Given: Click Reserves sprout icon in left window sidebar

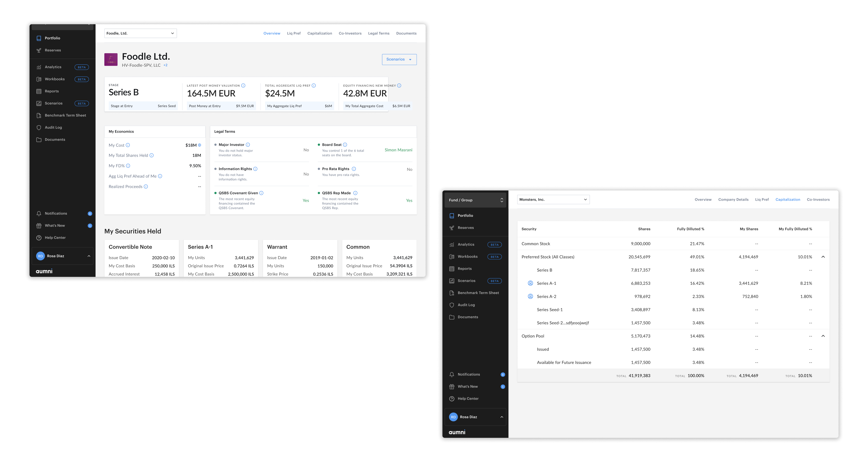Looking at the screenshot, I should point(39,50).
